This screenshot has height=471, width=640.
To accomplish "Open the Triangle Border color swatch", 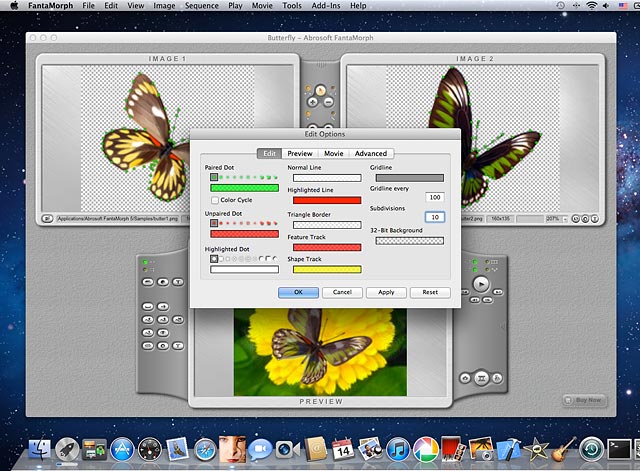I will 327,225.
